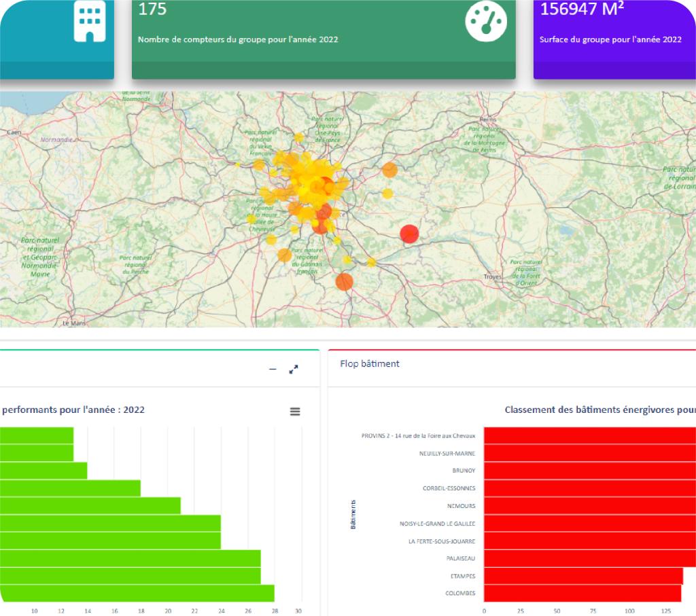Select the BRUNOY red bar
The height and width of the screenshot is (616, 696).
pyautogui.click(x=590, y=471)
